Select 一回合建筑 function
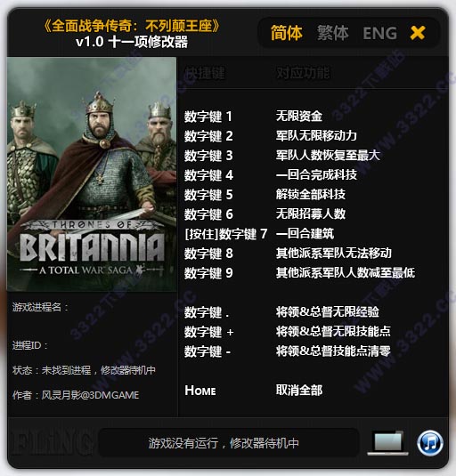The width and height of the screenshot is (456, 476). pos(305,233)
